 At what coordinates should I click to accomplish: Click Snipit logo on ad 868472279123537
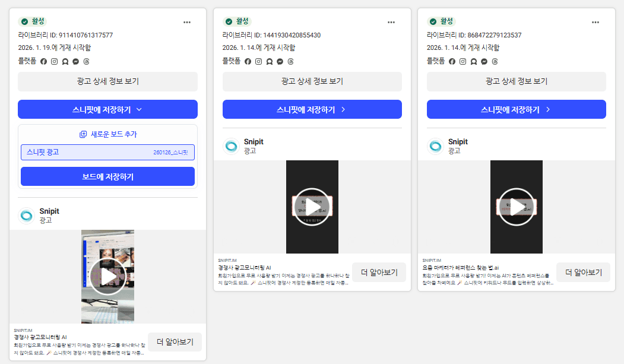435,147
